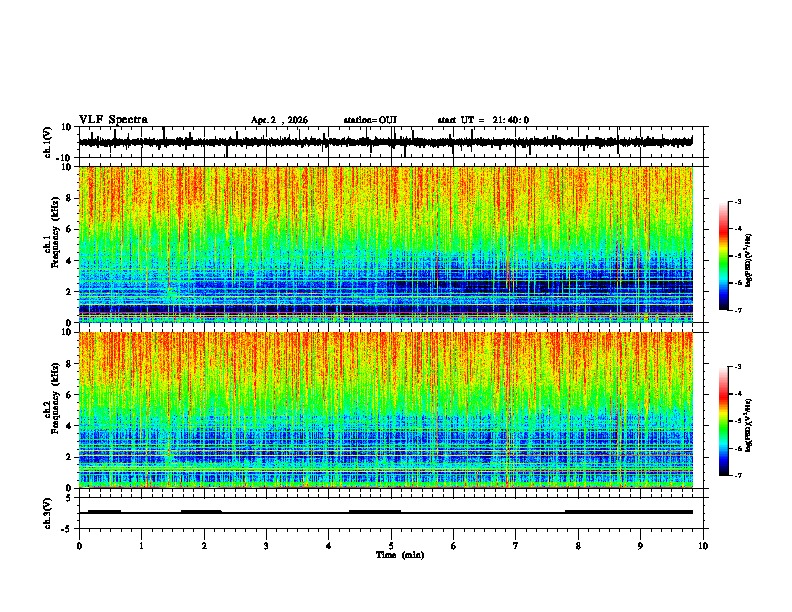792x612 pixels.
Task: Click time axis tick label "9"
Action: click(x=640, y=546)
